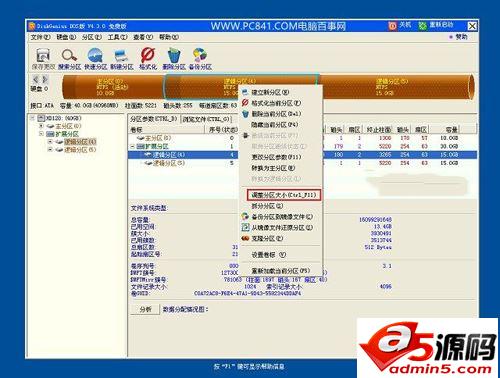
Task: Click the Restart (重新启动) icon in title bar
Action: point(422,26)
